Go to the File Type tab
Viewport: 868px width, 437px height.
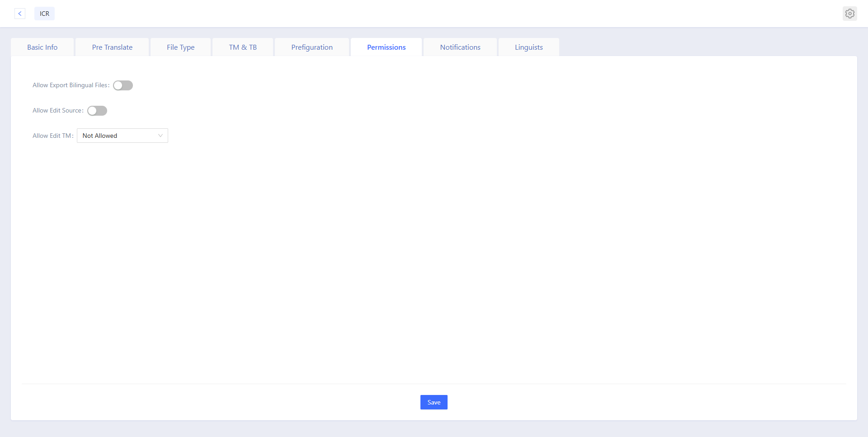pos(181,47)
